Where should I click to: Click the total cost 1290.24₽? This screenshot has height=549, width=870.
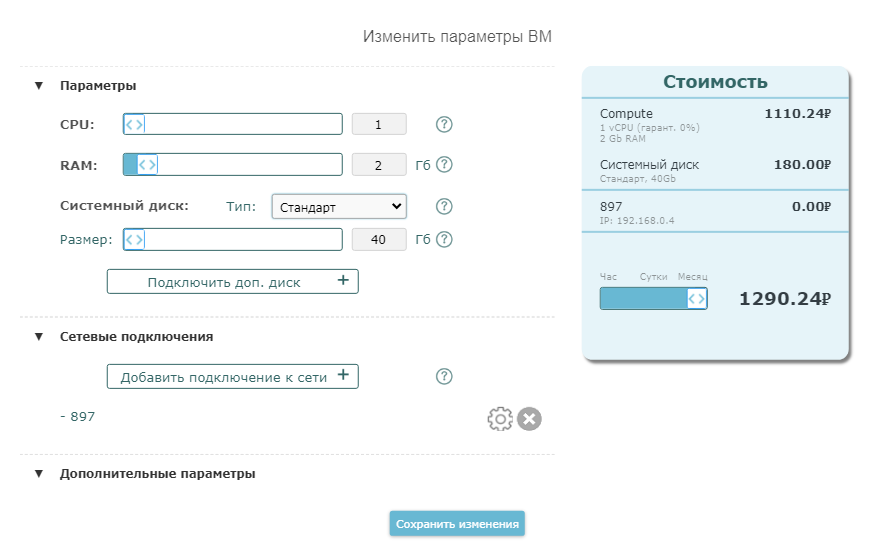[x=785, y=299]
